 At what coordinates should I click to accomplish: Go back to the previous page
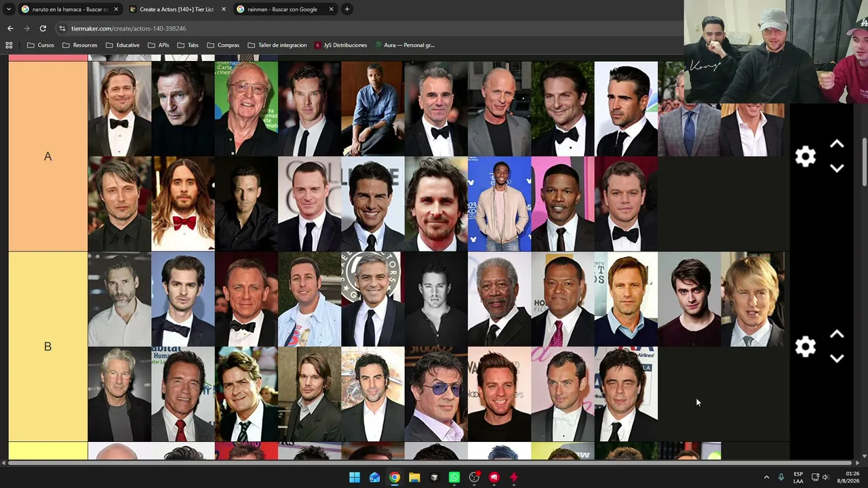[10, 28]
